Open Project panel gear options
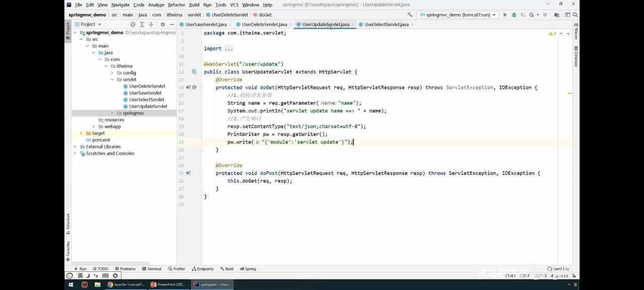This screenshot has height=290, width=644. [x=163, y=24]
